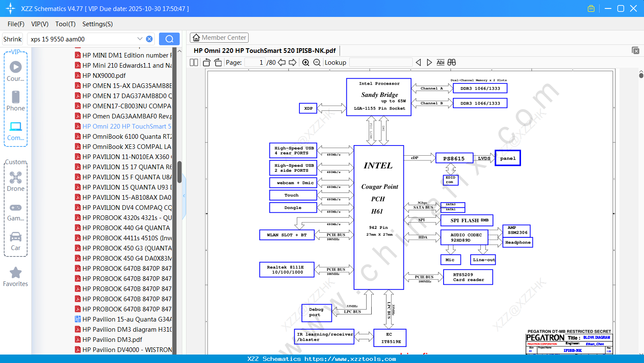Screen dimensions: 644x363
Task: Click the blue search button
Action: coord(169,39)
